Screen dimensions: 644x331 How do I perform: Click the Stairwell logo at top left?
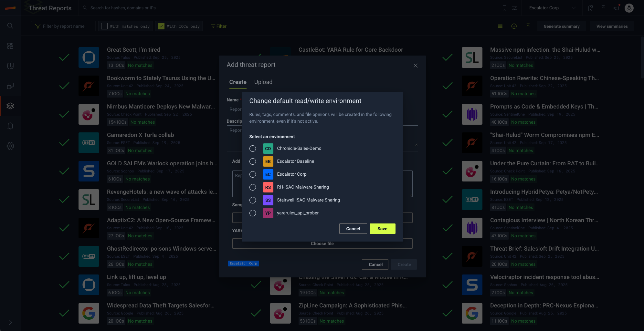tap(10, 8)
